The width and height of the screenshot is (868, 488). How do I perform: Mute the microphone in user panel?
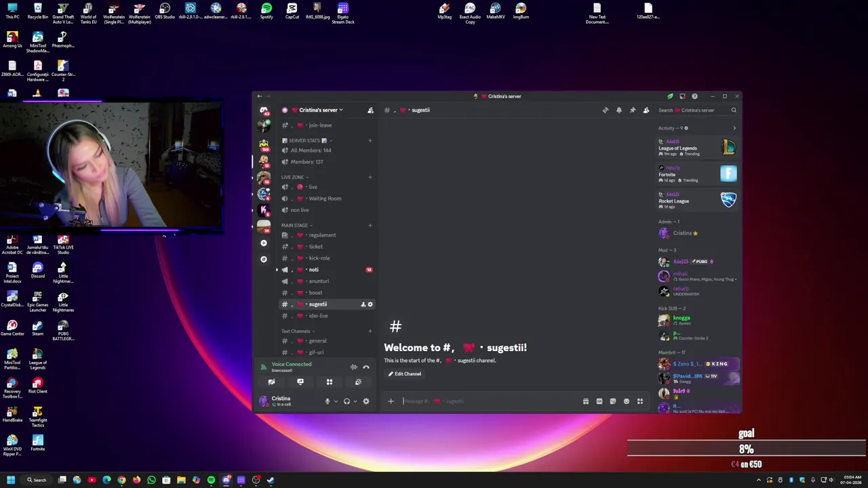(x=328, y=401)
